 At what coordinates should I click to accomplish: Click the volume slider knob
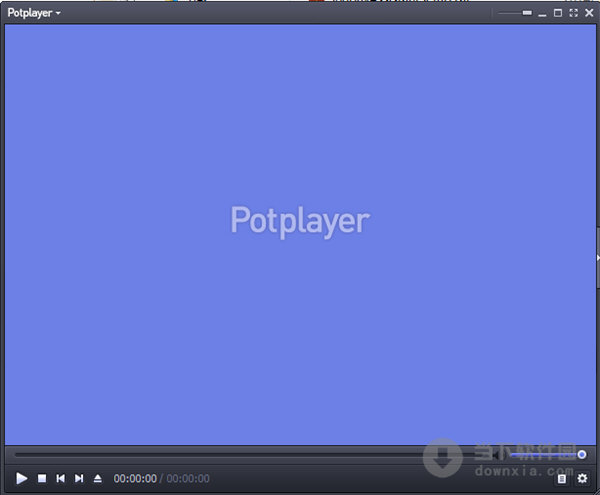point(582,454)
